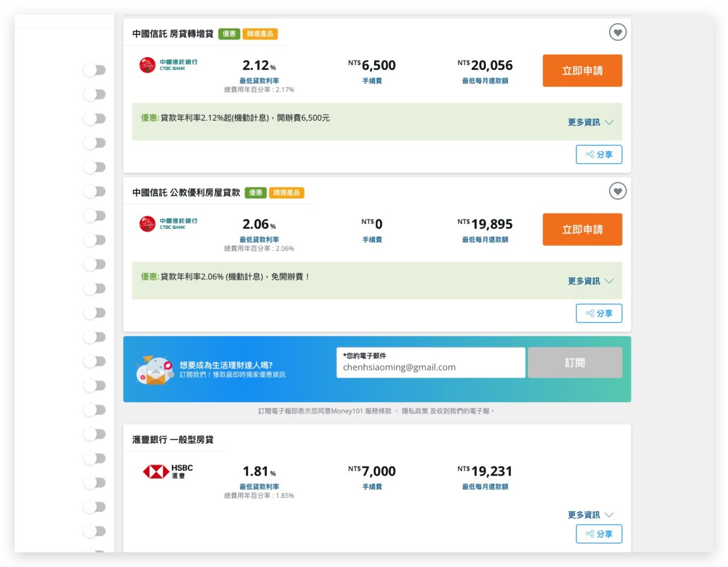Viewport: 728px width, 567px height.
Task: Expand 更多資訊 for 公教優利房屋貸款 offer
Action: [x=591, y=281]
